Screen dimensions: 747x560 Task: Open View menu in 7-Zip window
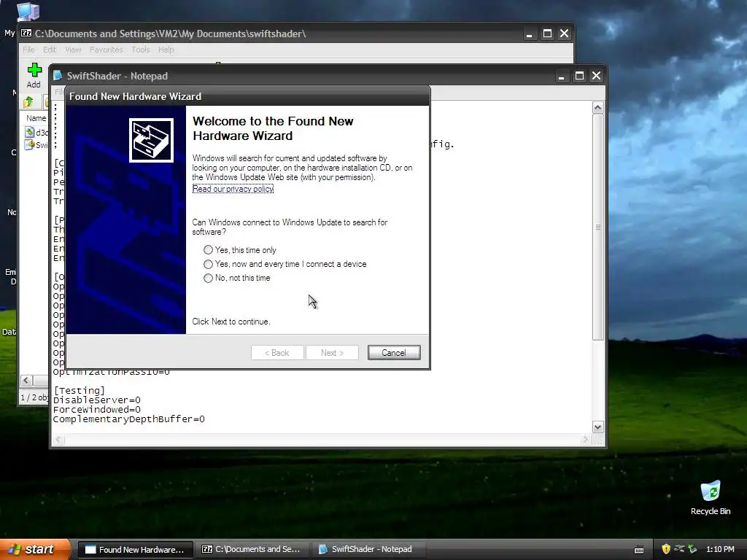(x=73, y=50)
